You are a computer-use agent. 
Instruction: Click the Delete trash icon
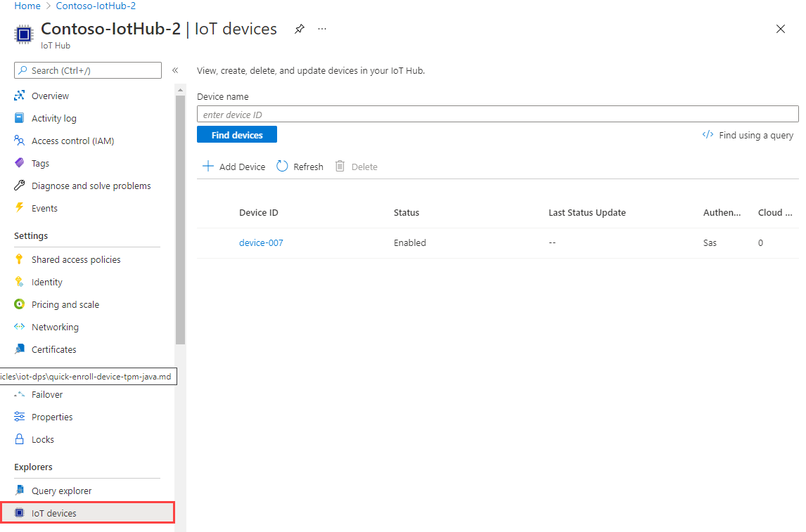click(340, 167)
